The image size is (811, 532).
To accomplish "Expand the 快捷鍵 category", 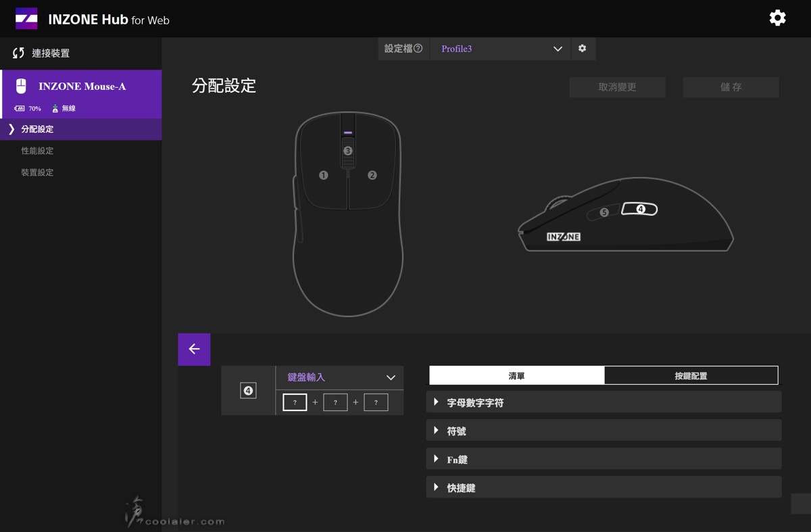I will click(604, 487).
